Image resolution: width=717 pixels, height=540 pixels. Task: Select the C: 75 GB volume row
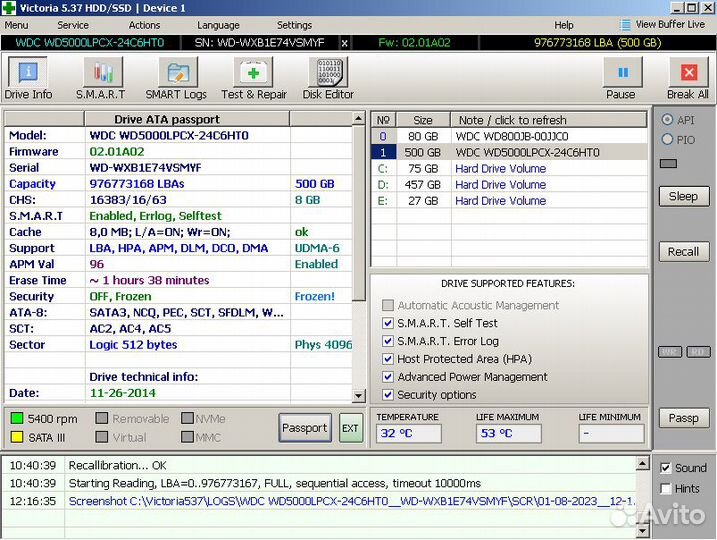tap(509, 168)
